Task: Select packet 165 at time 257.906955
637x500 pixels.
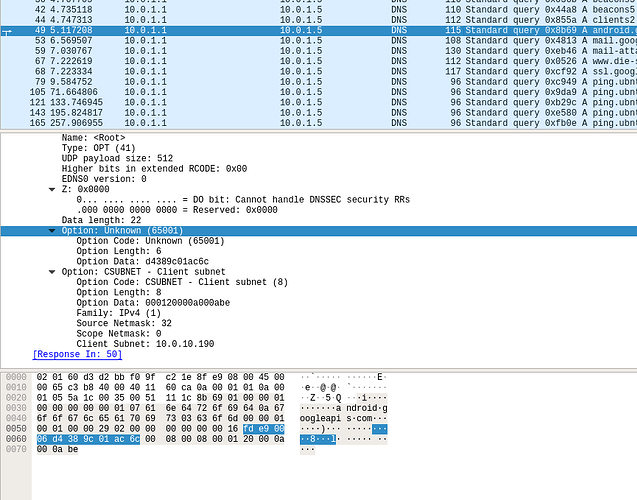Action: (x=200, y=124)
